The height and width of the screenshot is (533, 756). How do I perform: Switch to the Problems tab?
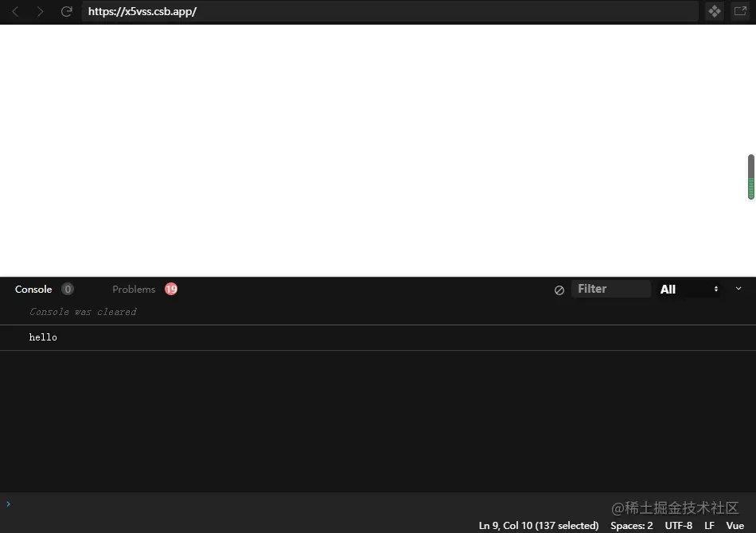(x=134, y=289)
